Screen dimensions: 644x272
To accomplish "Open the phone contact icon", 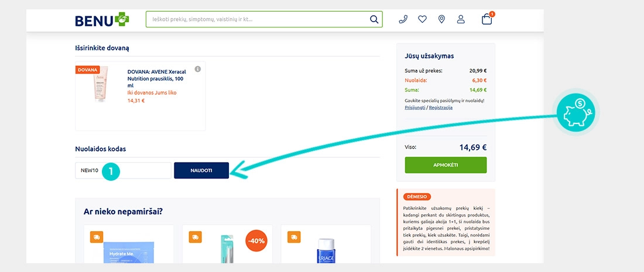I will (x=403, y=19).
